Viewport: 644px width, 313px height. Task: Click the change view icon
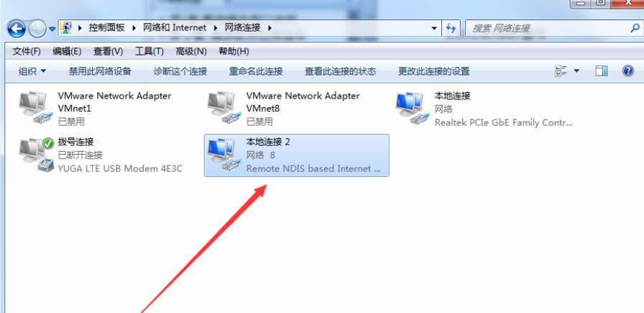point(561,71)
